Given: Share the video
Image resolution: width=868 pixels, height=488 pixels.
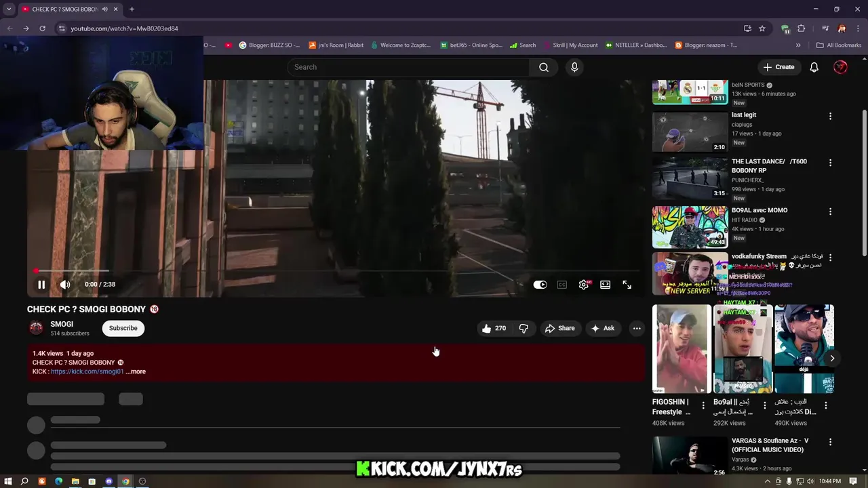Looking at the screenshot, I should coord(559,328).
